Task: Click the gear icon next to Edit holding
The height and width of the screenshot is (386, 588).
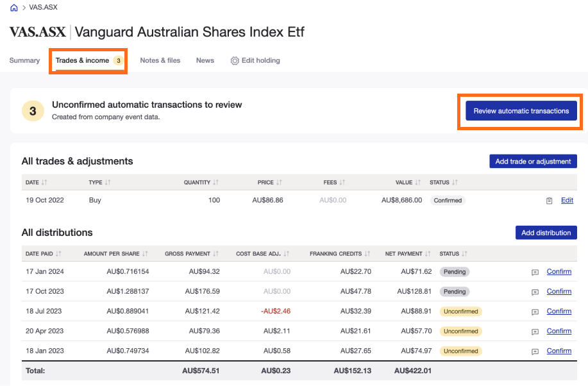Action: coord(235,60)
